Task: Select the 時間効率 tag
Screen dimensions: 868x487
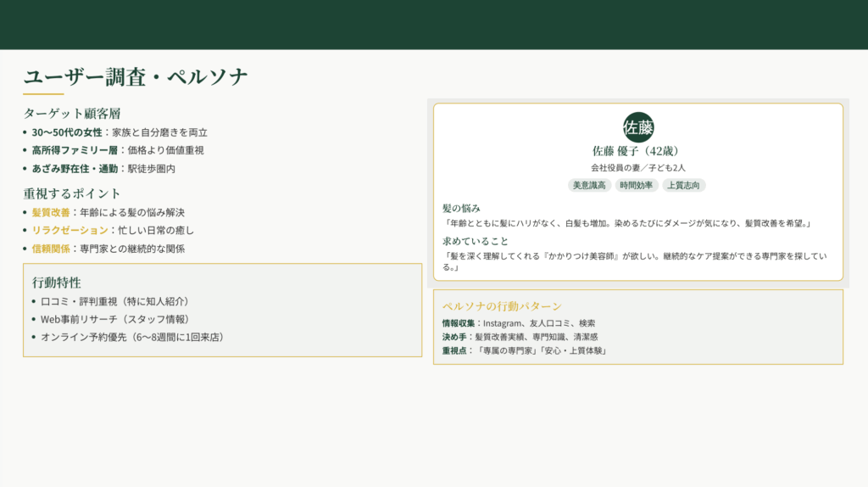Action: (637, 185)
